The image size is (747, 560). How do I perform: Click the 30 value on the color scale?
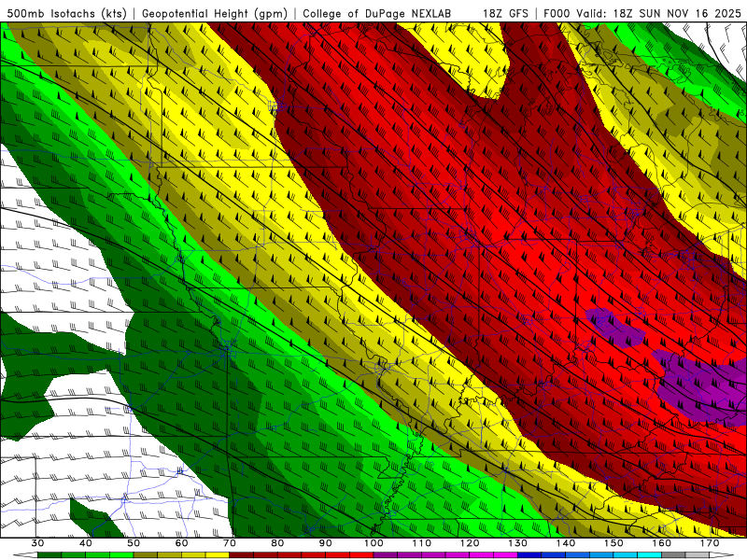37,543
